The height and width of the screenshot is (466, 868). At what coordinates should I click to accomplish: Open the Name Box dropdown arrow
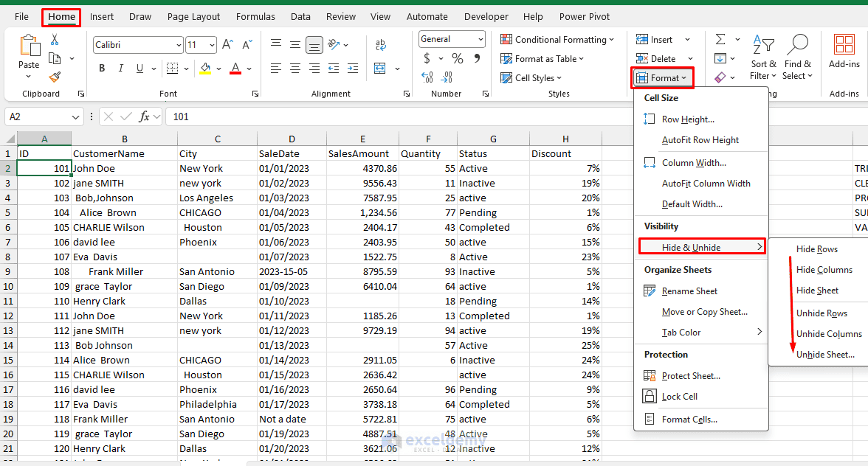tap(75, 117)
